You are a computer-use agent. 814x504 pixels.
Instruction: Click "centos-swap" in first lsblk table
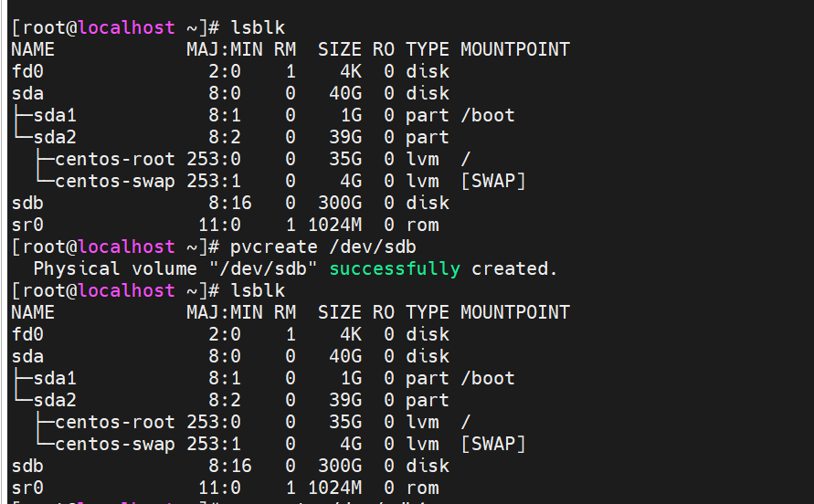[x=115, y=181]
